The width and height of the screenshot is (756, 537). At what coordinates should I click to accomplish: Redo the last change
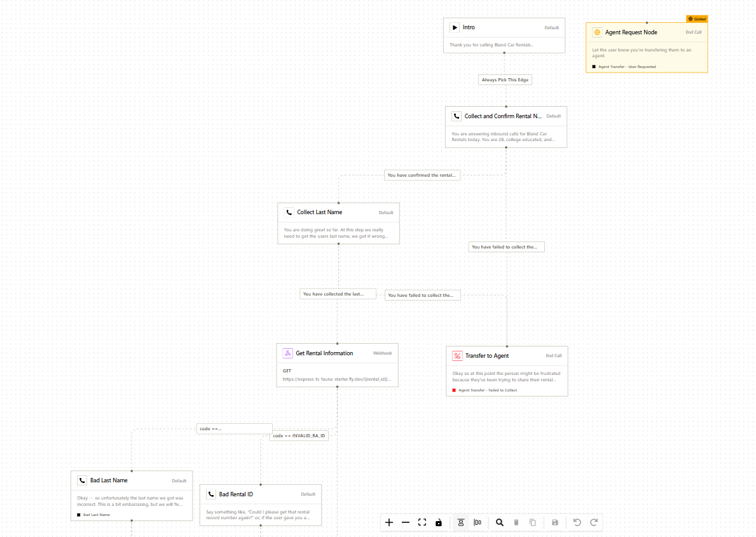pyautogui.click(x=594, y=522)
